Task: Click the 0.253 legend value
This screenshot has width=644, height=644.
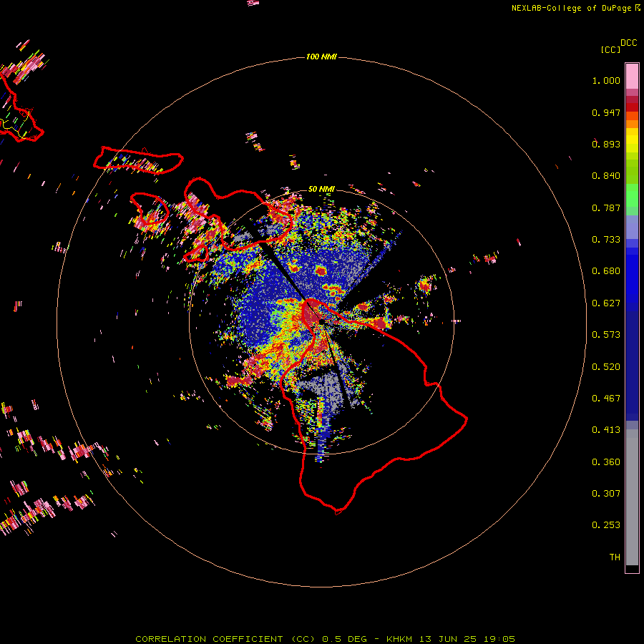Action: [x=606, y=525]
